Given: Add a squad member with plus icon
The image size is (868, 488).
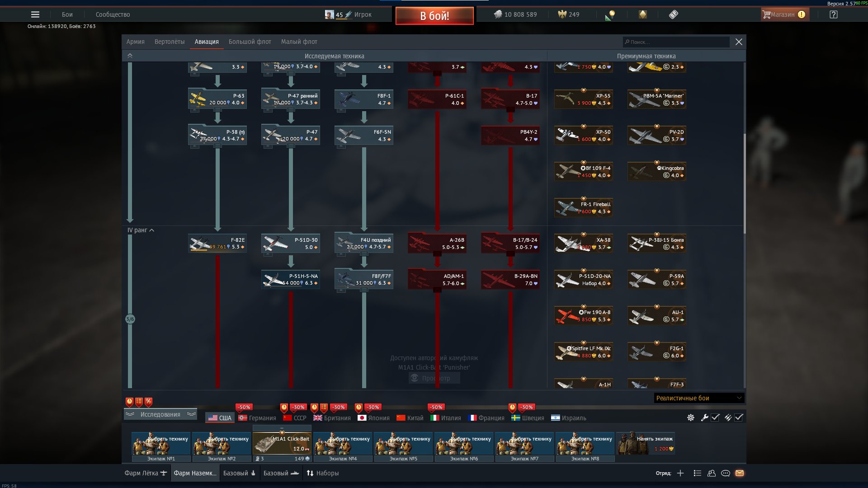Looking at the screenshot, I should pyautogui.click(x=680, y=473).
